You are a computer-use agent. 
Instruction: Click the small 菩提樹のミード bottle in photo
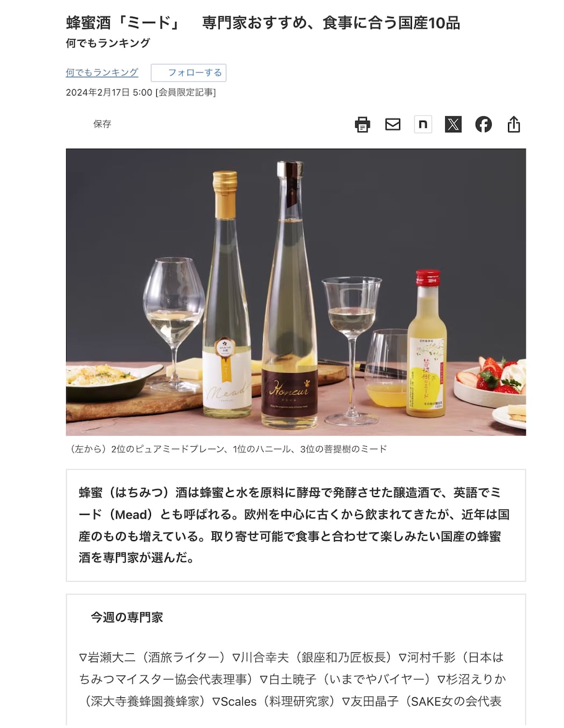click(427, 345)
